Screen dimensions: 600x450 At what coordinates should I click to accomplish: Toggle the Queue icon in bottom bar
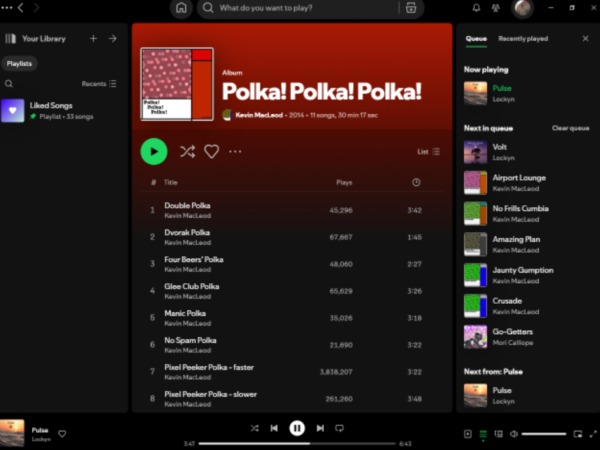click(483, 434)
